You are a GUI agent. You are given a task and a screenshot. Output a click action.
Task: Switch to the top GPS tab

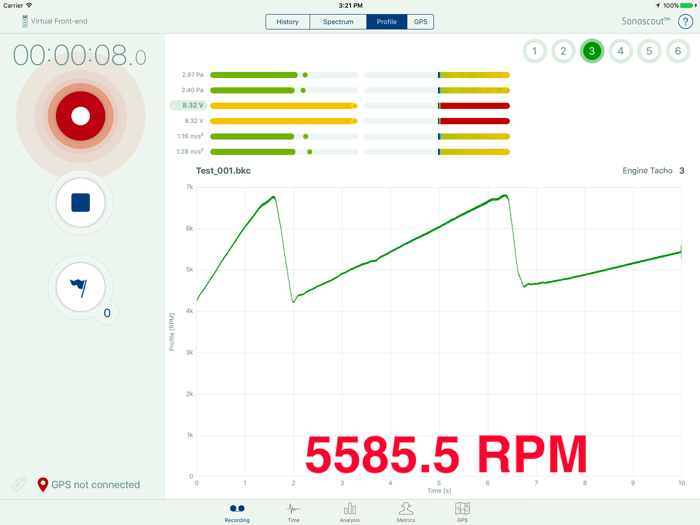point(420,21)
